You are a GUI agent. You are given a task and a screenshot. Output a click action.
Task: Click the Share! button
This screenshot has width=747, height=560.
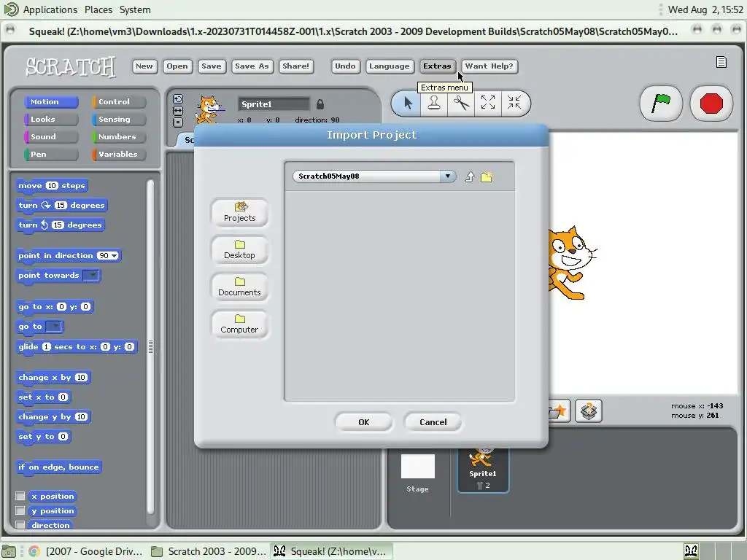[296, 66]
